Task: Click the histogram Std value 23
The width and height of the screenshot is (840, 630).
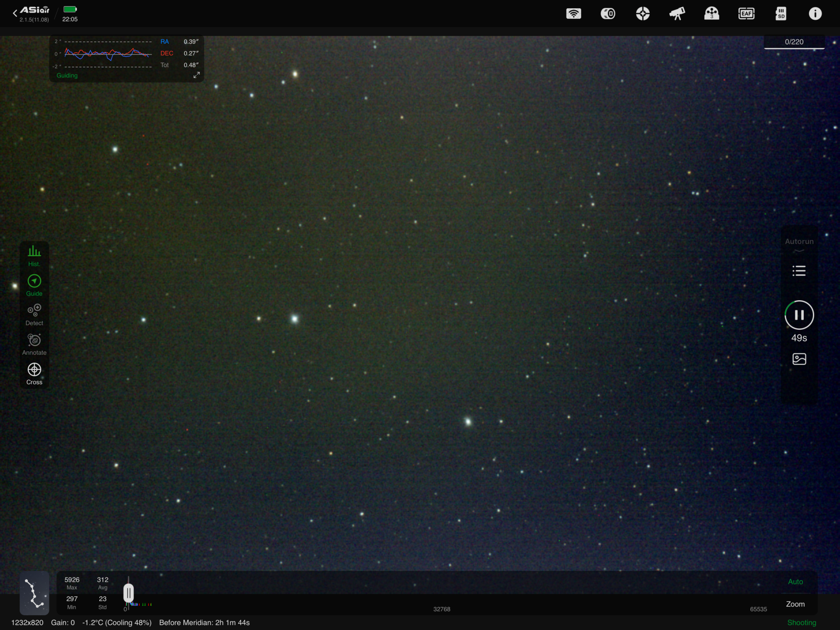Action: click(x=103, y=599)
